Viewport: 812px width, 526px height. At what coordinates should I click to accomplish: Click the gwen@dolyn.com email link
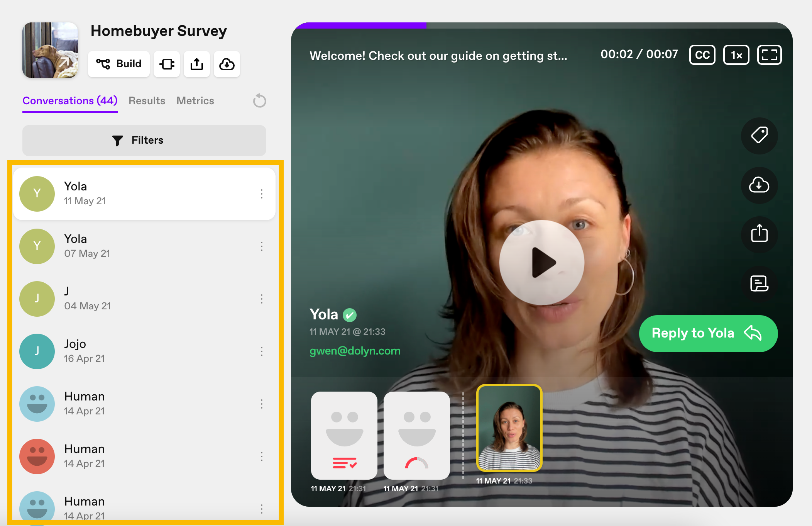355,351
